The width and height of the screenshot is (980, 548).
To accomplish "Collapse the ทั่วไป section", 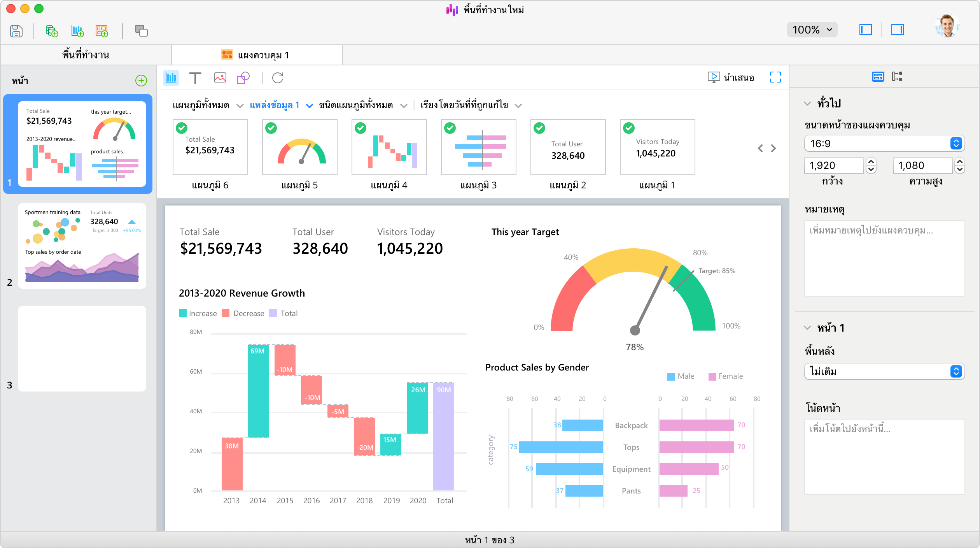I will point(807,104).
